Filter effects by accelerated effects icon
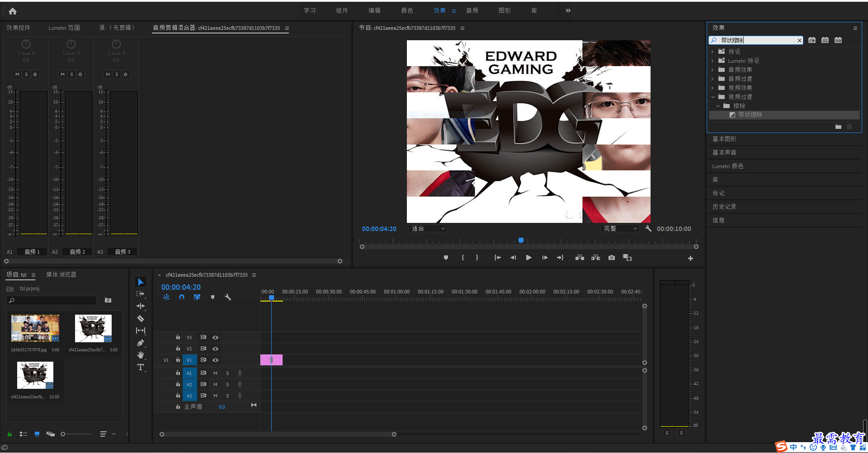This screenshot has height=453, width=868. tap(812, 40)
